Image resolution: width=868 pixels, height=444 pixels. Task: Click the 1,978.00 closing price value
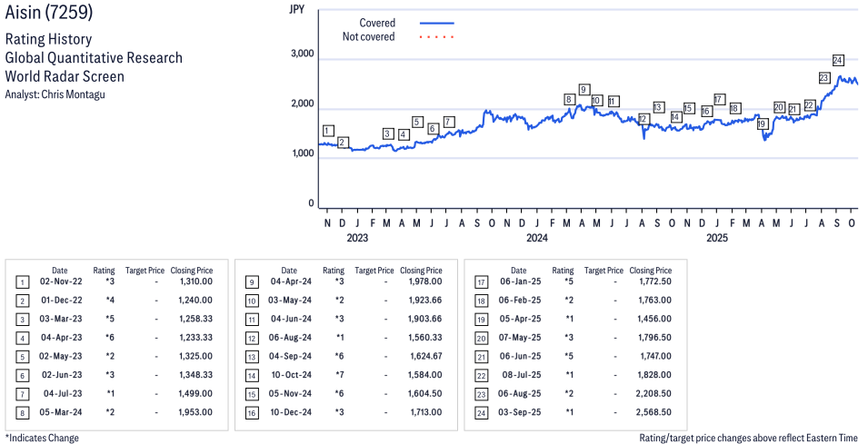click(421, 281)
